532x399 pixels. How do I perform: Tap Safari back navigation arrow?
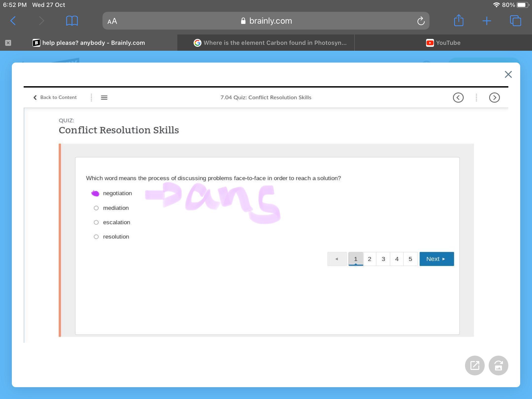(x=13, y=21)
